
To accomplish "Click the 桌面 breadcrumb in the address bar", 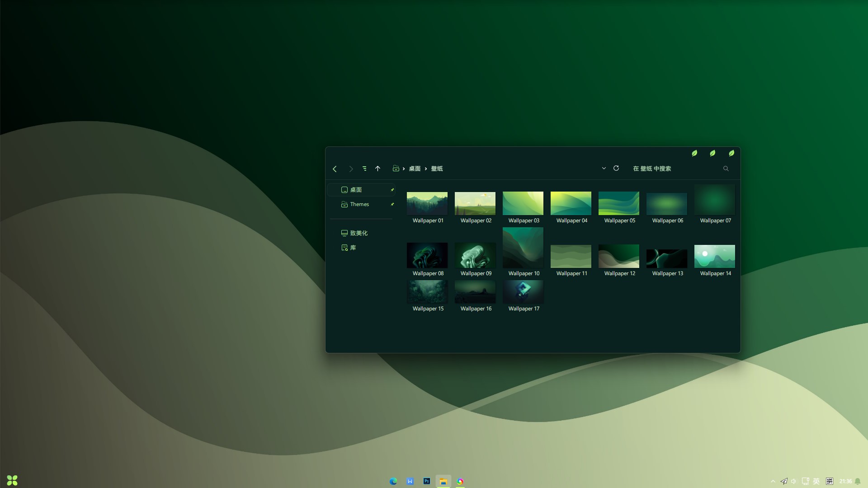I will click(415, 169).
